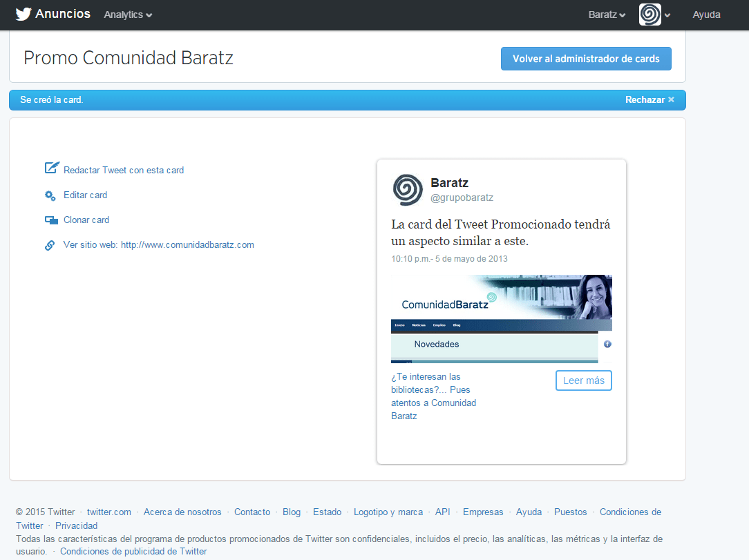749x560 pixels.
Task: Open Blog footer link
Action: pyautogui.click(x=292, y=512)
